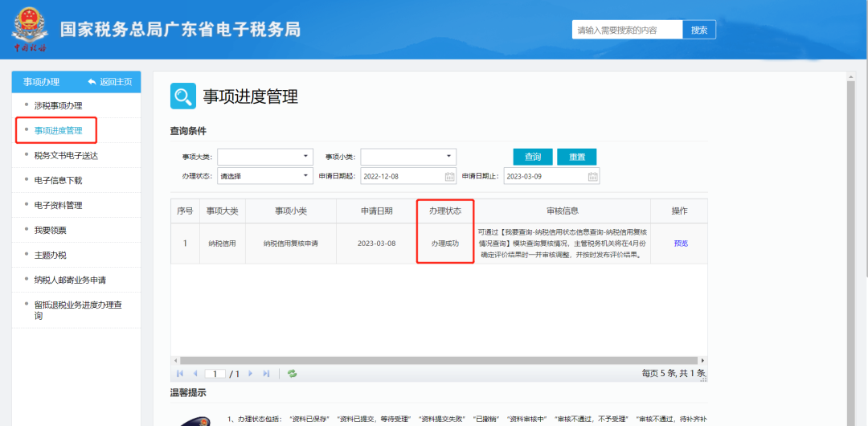Select 事项进度管理 in sidebar
The width and height of the screenshot is (868, 426).
coord(58,131)
